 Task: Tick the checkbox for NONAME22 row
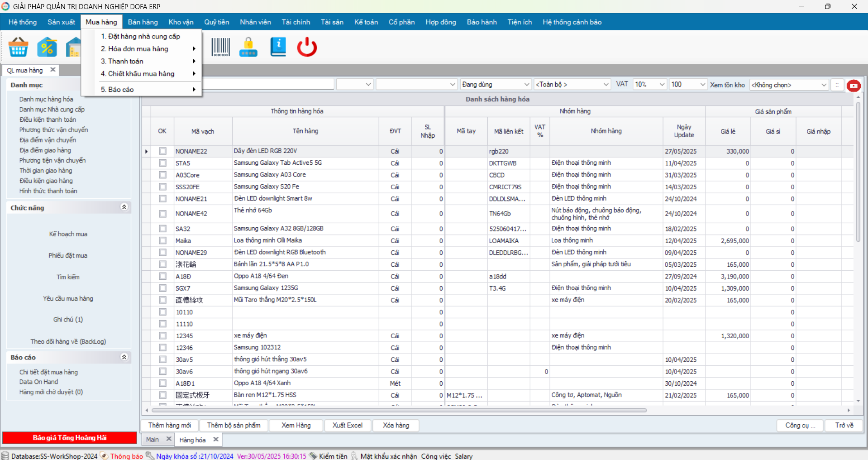click(162, 151)
